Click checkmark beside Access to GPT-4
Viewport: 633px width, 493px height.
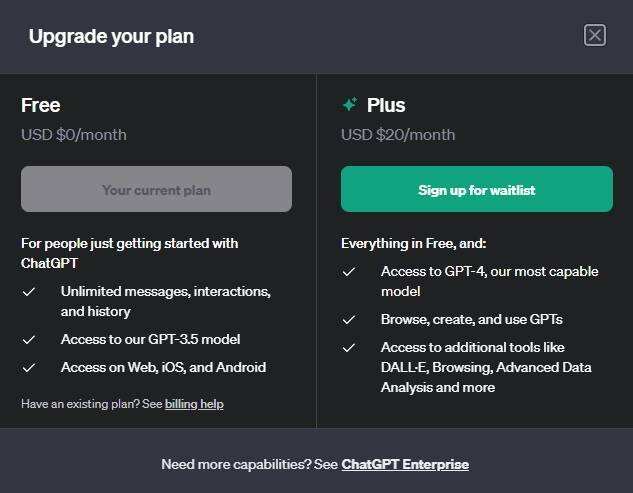coord(349,272)
